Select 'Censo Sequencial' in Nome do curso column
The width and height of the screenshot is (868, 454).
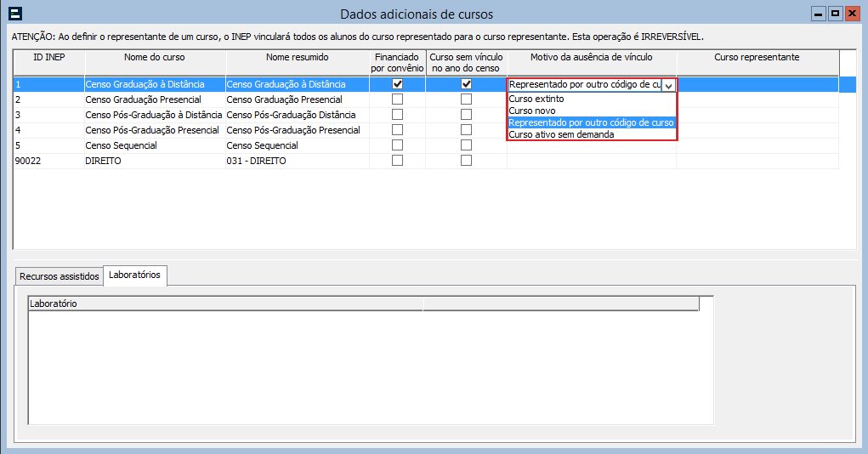pos(155,145)
